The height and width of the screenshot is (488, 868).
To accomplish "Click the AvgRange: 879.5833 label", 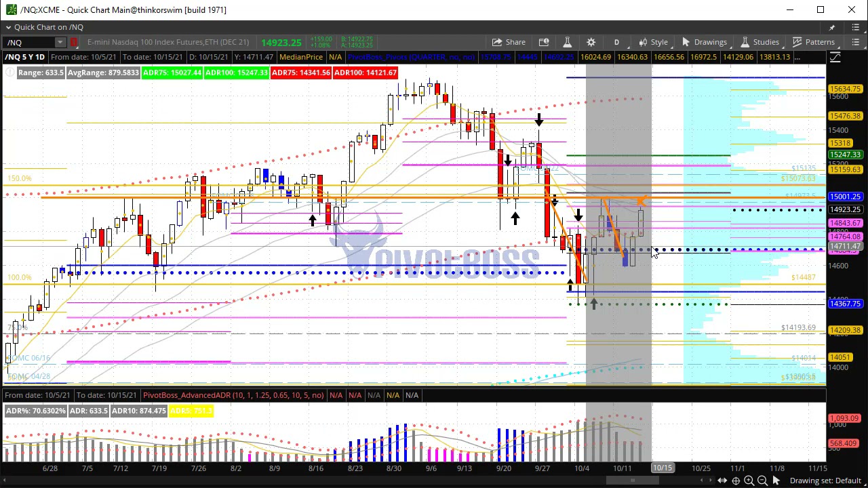I will coord(103,73).
